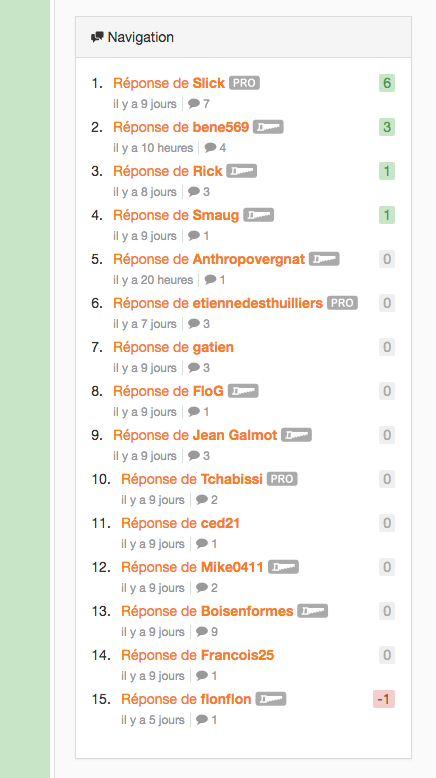
Task: Click the saw badge next to Jean Galmot
Action: click(x=297, y=435)
